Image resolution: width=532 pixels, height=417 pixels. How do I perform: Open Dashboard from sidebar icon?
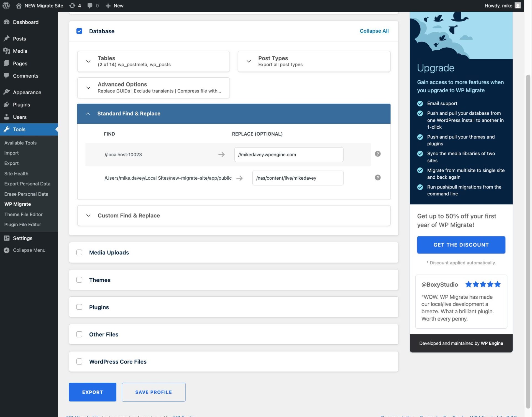tap(7, 22)
